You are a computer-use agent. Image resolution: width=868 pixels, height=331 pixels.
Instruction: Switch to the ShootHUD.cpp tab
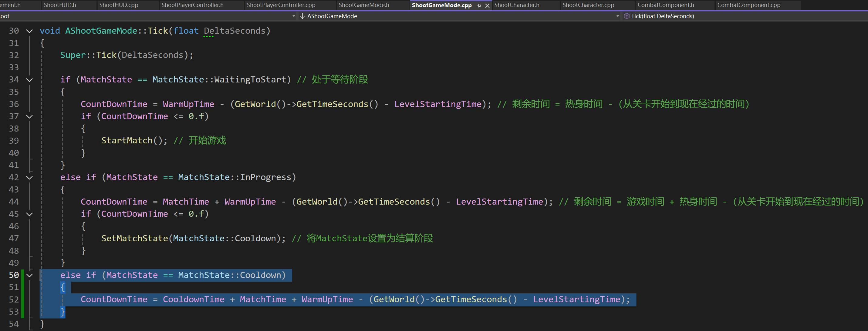(119, 5)
